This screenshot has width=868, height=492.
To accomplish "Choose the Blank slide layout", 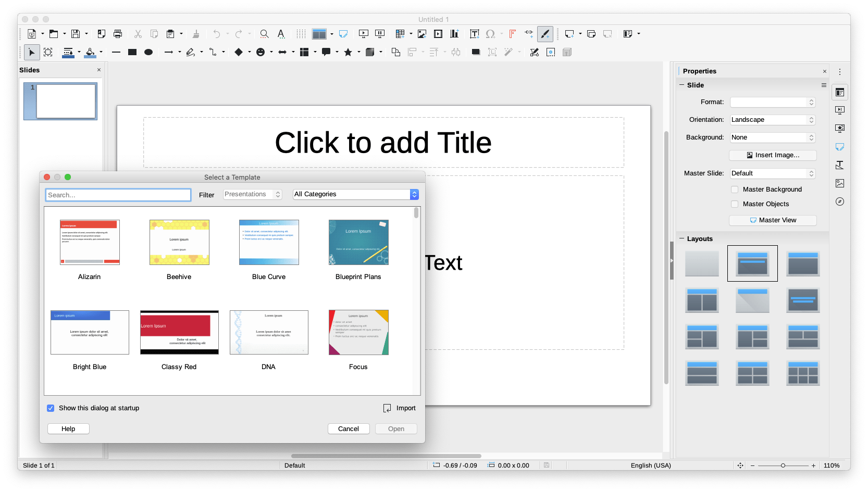I will 702,263.
